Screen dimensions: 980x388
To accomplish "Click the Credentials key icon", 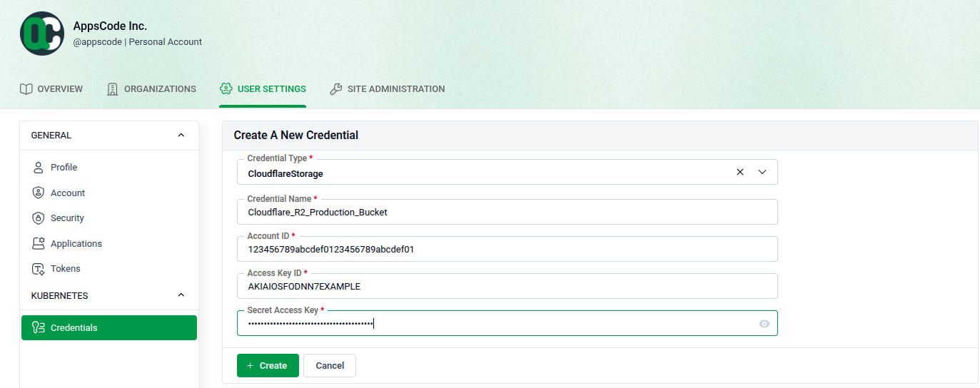I will tap(39, 328).
